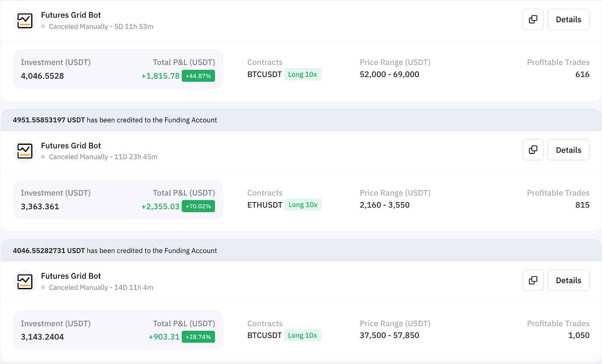Select the +70.02% percentage badge
602x364 pixels.
click(198, 206)
